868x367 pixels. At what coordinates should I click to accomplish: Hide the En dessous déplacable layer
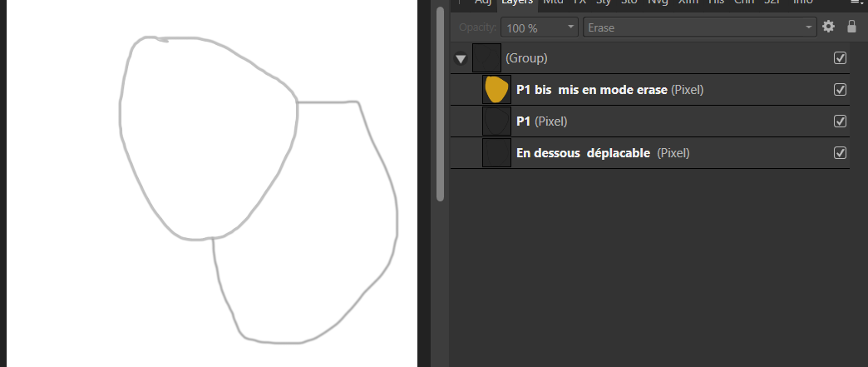pyautogui.click(x=840, y=152)
